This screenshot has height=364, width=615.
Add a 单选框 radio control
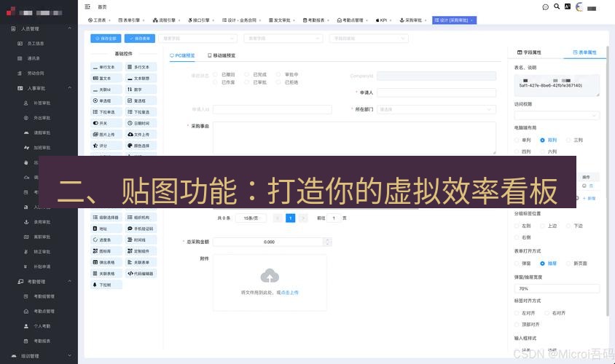tap(106, 100)
